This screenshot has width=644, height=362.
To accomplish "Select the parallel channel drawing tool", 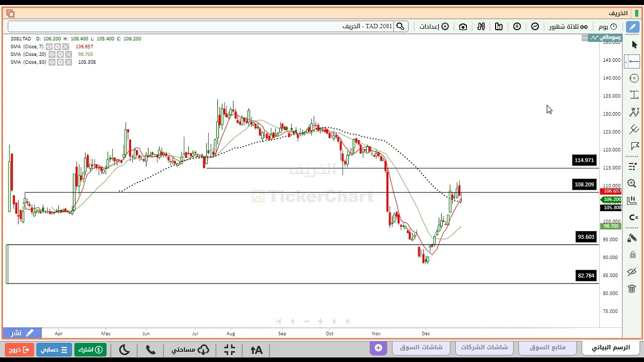I will [633, 130].
